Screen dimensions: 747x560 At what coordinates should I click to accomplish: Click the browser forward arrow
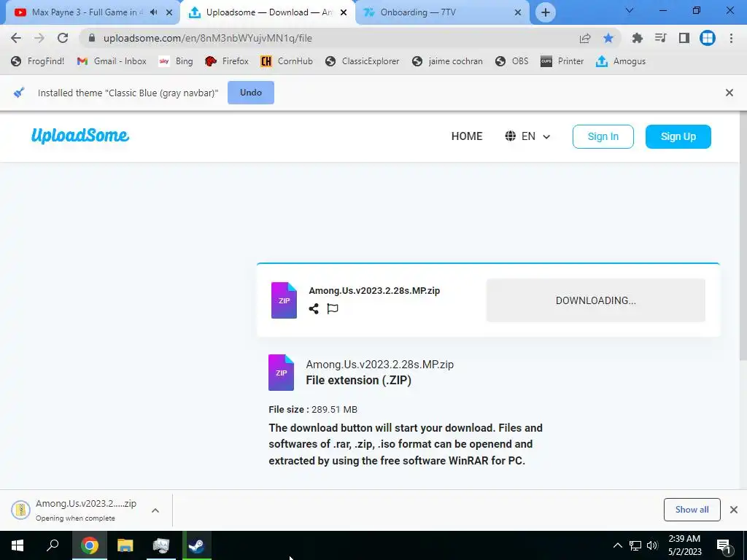39,38
